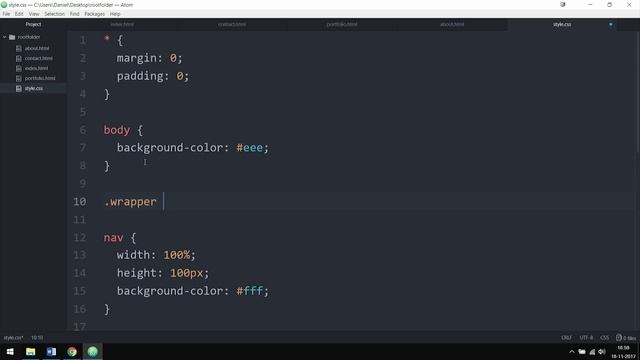Click the margin: 0 declaration
The width and height of the screenshot is (640, 360).
(x=150, y=58)
